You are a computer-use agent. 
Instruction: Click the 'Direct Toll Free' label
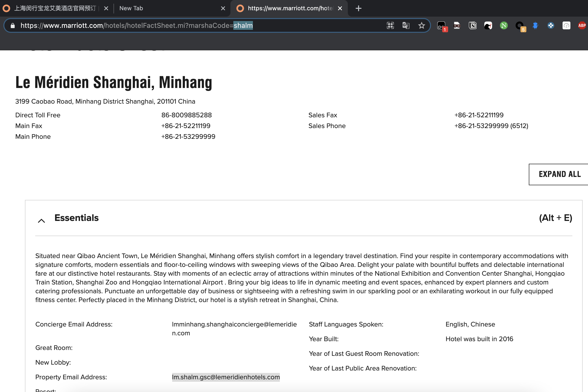(x=38, y=115)
